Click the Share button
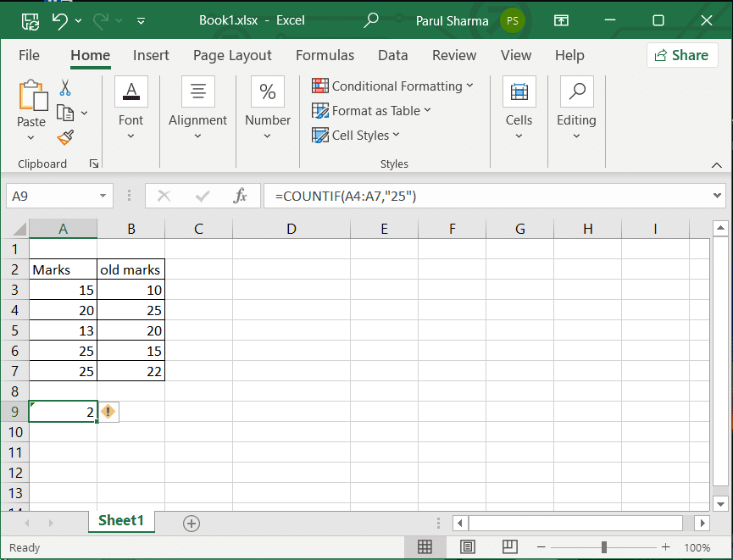Viewport: 733px width, 560px height. pyautogui.click(x=682, y=55)
